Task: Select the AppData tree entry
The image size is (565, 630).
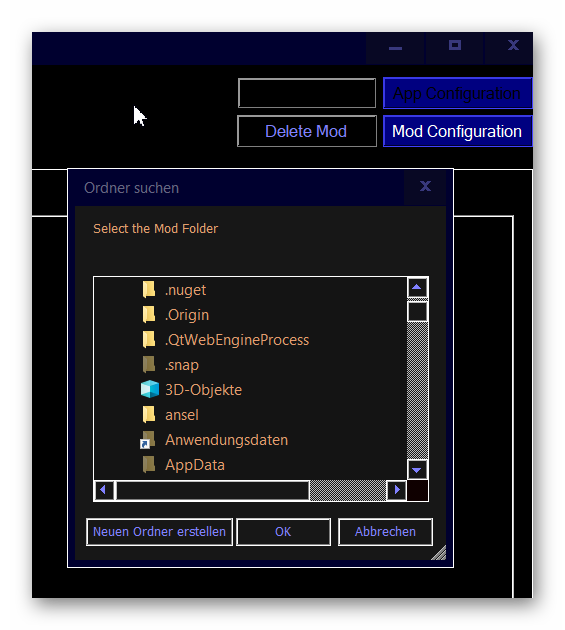Action: (x=195, y=465)
